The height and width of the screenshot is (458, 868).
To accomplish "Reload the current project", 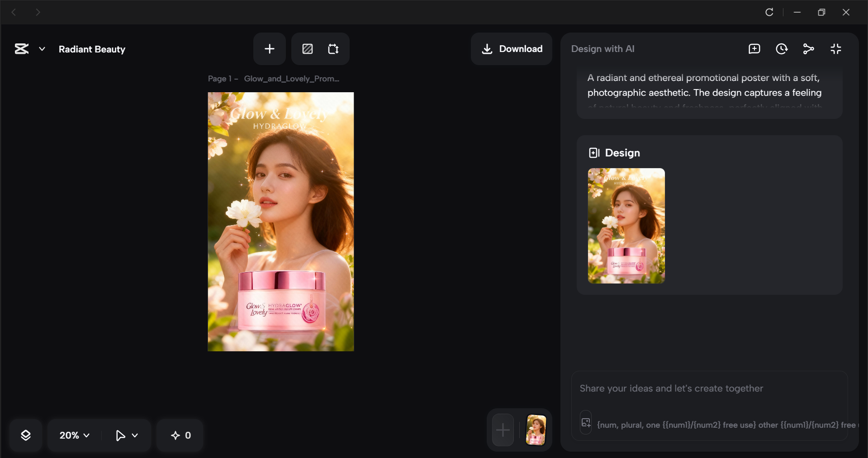I will (769, 12).
